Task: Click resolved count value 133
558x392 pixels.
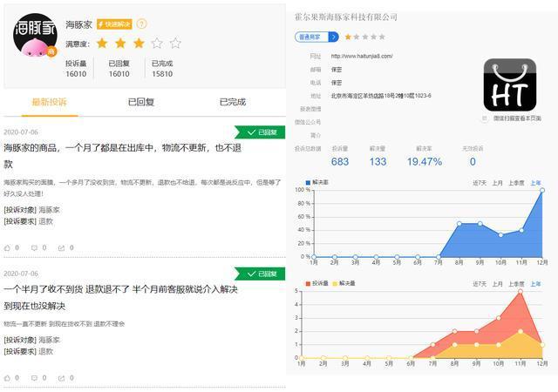Action: [x=378, y=162]
